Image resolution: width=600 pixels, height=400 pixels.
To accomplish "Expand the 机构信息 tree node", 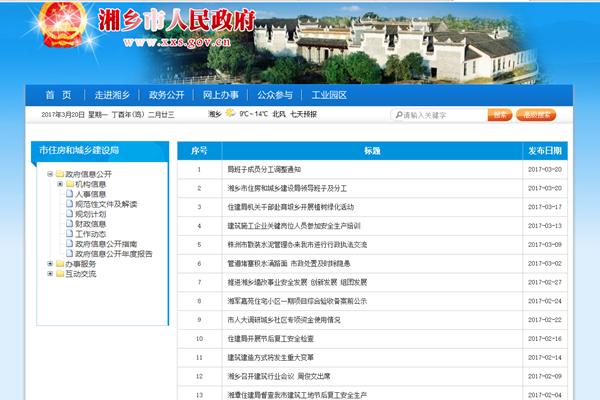I will pos(60,184).
